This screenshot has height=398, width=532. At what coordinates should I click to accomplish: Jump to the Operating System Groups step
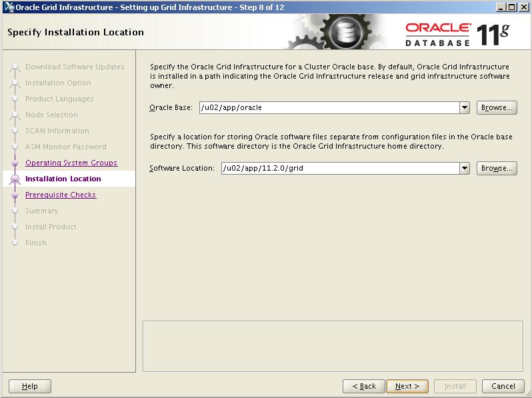click(71, 163)
